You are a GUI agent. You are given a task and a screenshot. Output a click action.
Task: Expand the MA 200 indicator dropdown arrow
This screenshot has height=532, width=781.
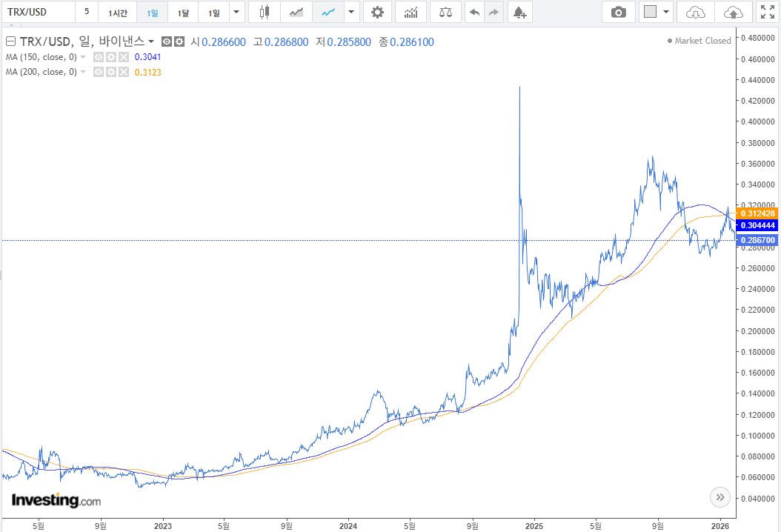coord(83,72)
